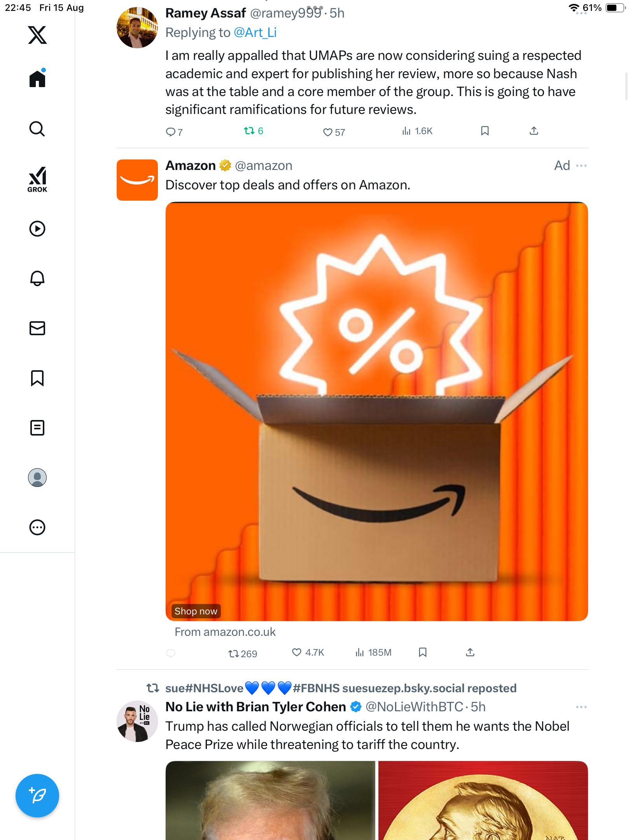This screenshot has height=840, width=630.
Task: Open the Lists icon in sidebar
Action: point(37,428)
